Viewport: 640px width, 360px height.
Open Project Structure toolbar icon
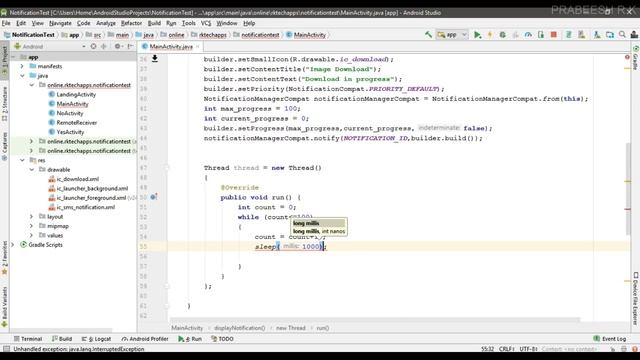tap(610, 35)
